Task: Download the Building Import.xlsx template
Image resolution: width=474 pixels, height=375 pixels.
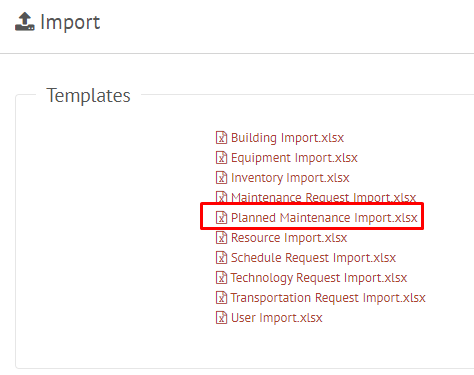Action: [287, 138]
